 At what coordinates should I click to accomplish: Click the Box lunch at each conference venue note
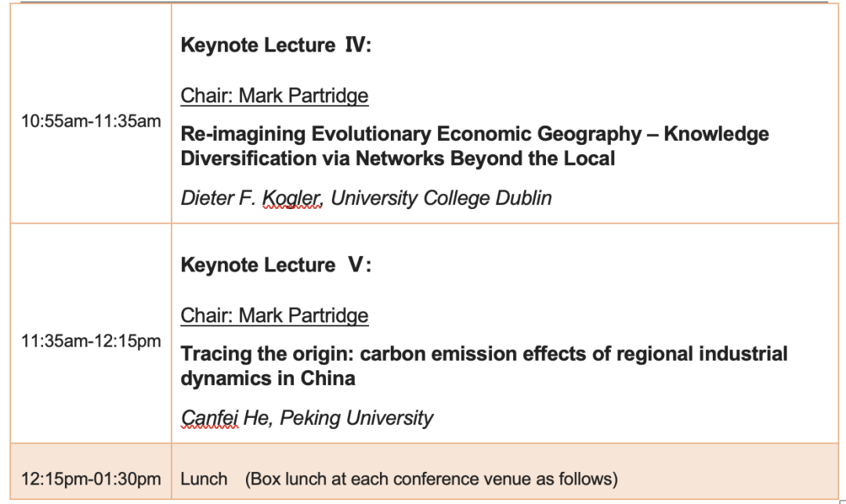431,479
